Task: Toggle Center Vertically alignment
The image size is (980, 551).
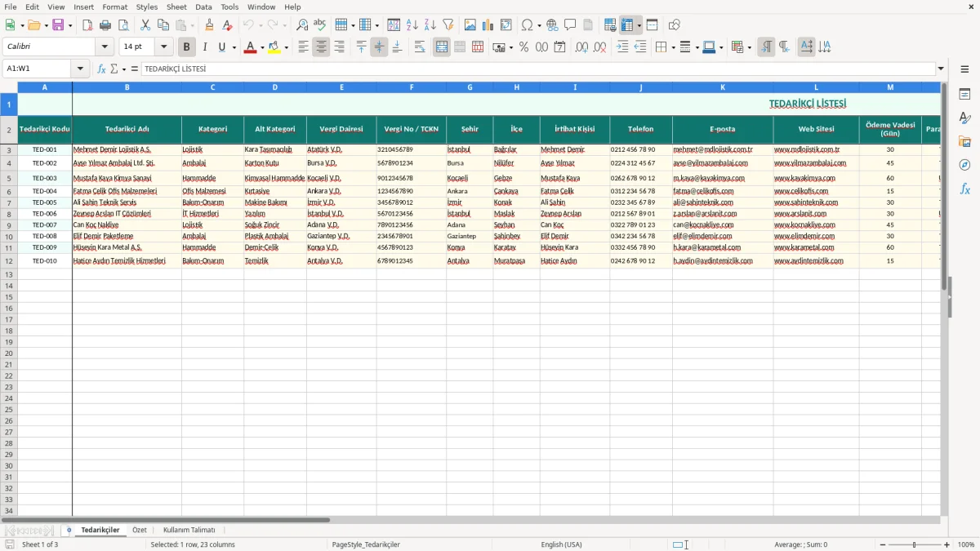Action: click(379, 47)
